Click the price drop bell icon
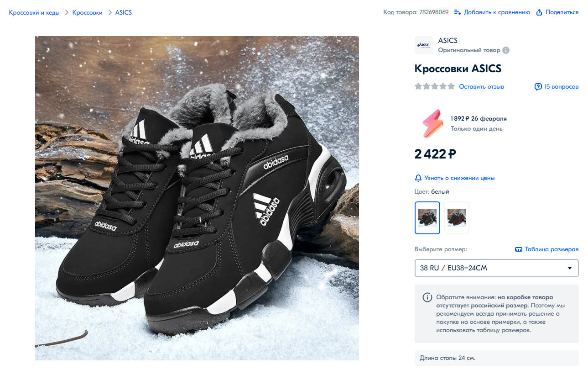Viewport: 588px width, 375px height. (x=418, y=178)
